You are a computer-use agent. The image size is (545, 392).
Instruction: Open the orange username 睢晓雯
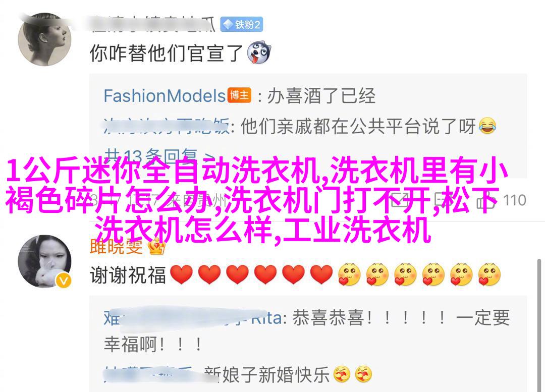point(116,246)
